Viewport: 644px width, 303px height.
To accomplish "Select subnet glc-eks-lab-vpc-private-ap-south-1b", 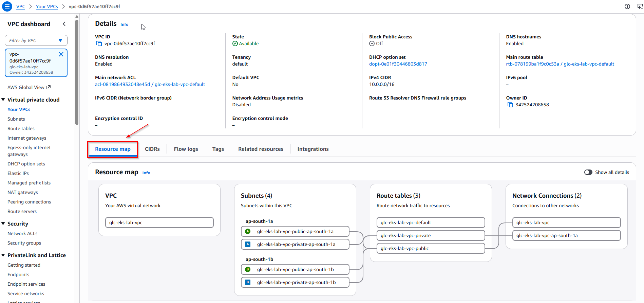I will point(295,282).
